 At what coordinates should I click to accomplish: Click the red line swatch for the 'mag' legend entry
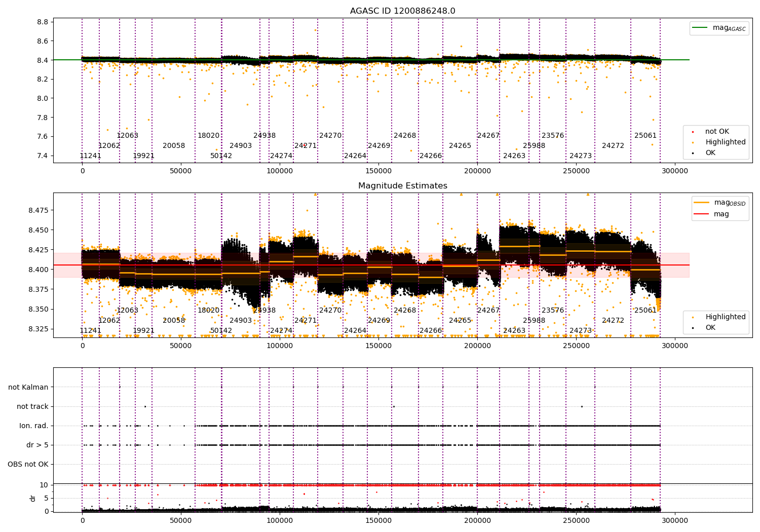[x=702, y=214]
